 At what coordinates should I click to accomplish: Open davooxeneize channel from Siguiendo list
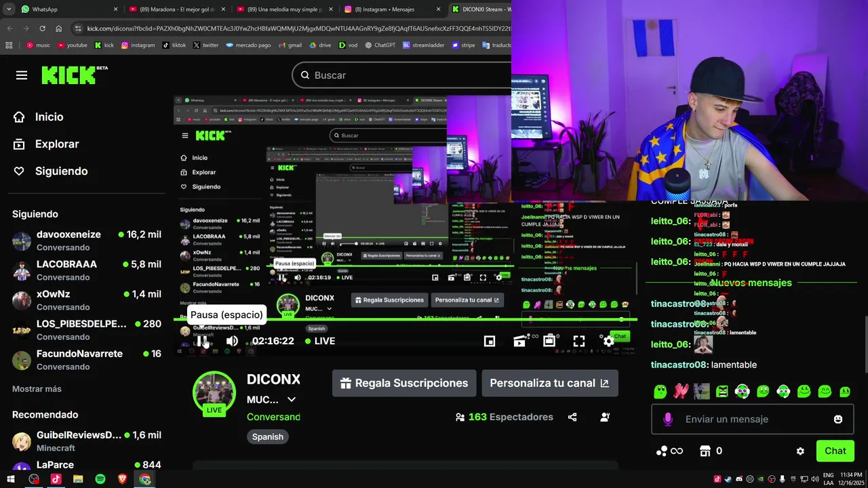click(86, 241)
